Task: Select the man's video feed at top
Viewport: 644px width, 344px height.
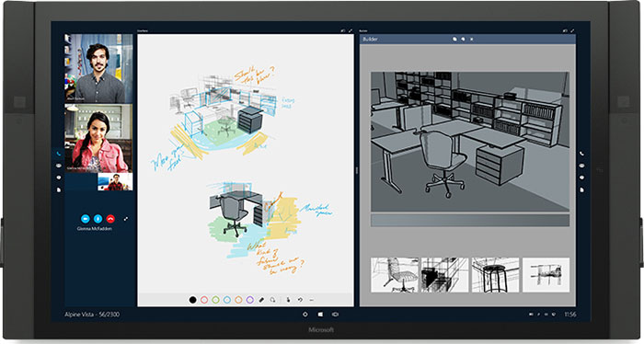Action: (x=98, y=68)
